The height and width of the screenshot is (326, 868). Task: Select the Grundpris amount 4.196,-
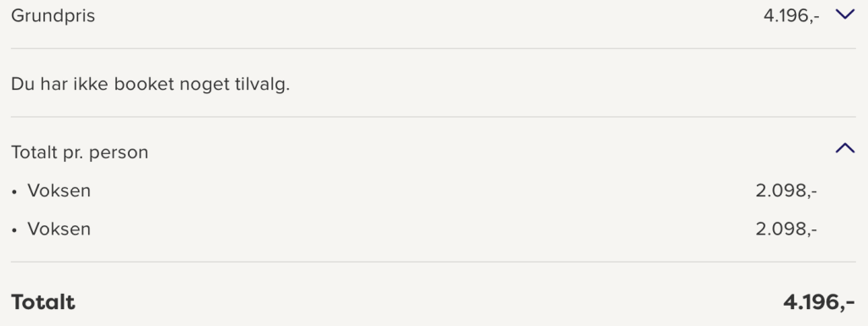coord(791,16)
